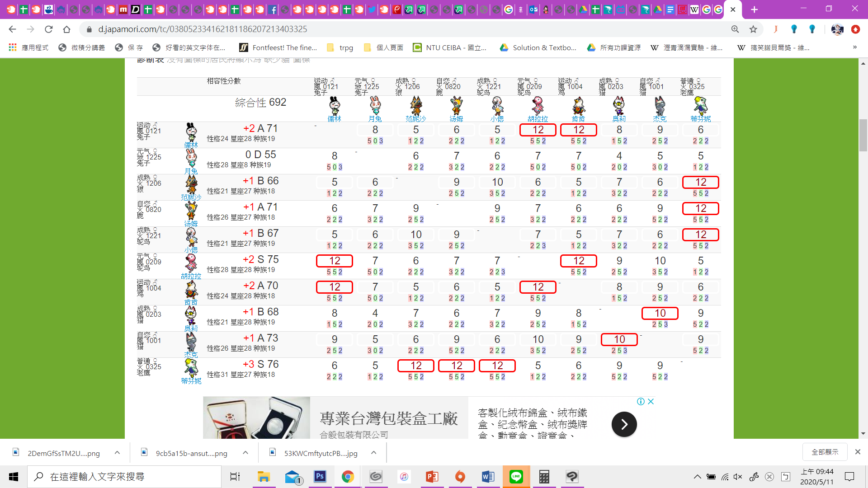Viewport: 868px width, 488px height.
Task: Open Word from taskbar
Action: click(x=488, y=477)
